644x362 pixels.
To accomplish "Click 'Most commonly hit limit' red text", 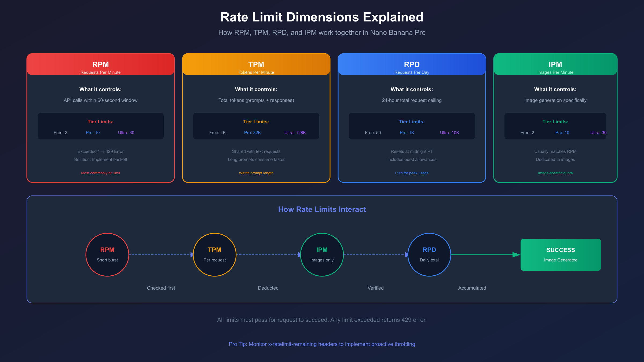I will point(101,173).
